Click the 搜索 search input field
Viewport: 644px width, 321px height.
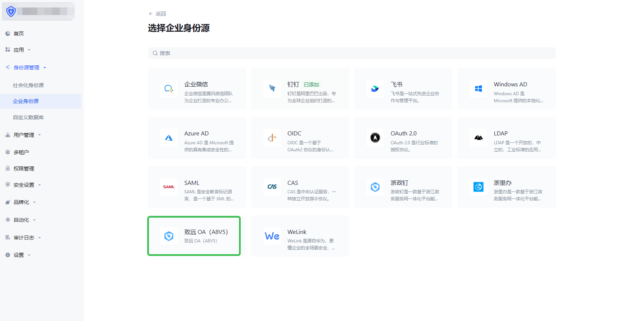[351, 53]
